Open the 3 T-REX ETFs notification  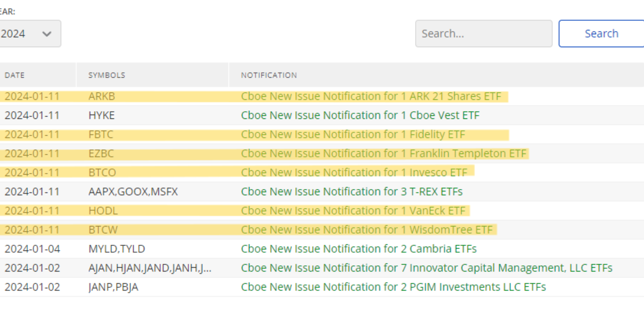coord(352,191)
